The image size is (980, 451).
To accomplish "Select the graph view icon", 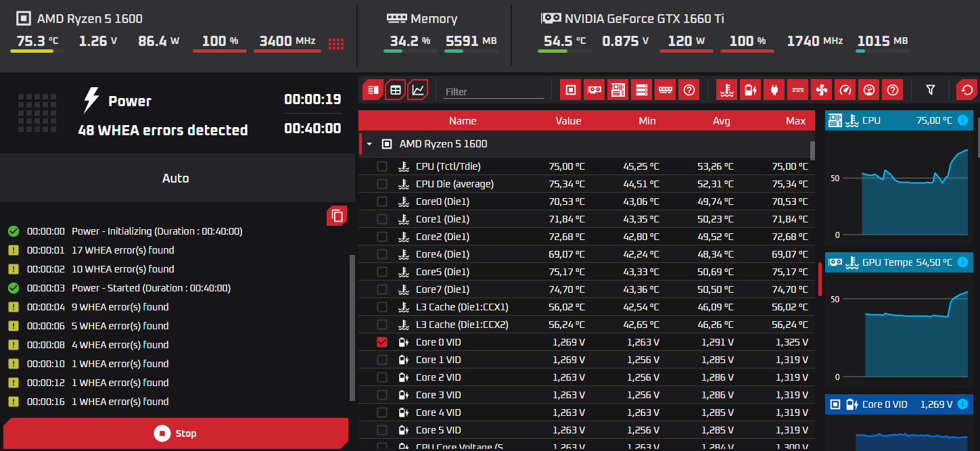I will pos(418,89).
